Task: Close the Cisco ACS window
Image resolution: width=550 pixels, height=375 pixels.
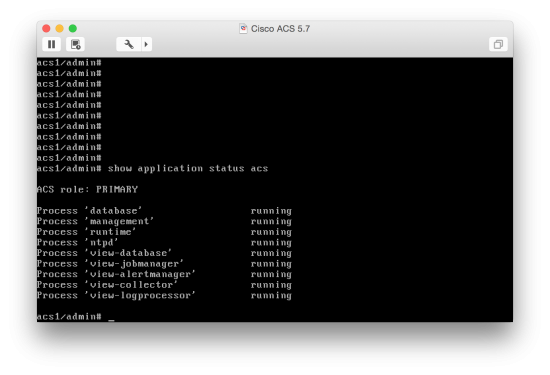Action: [46, 28]
